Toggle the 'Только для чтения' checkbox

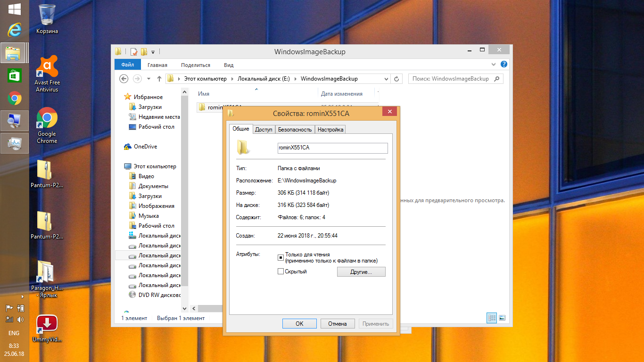coord(281,257)
